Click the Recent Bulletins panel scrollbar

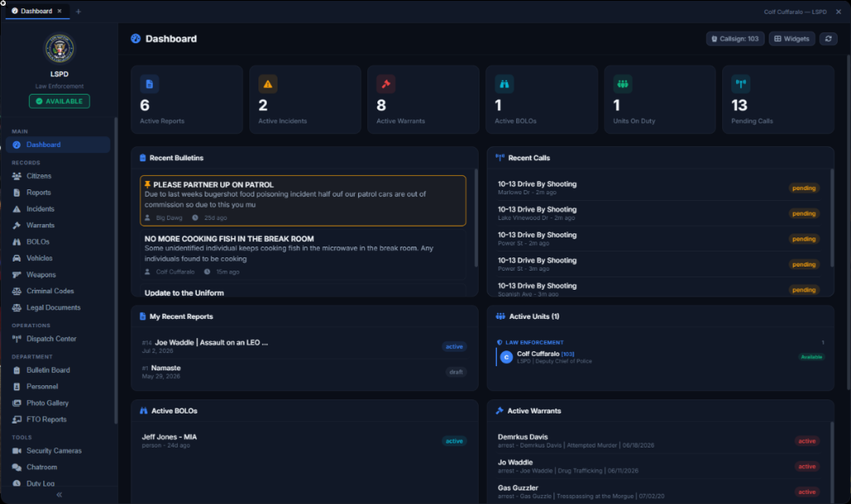pos(476,218)
